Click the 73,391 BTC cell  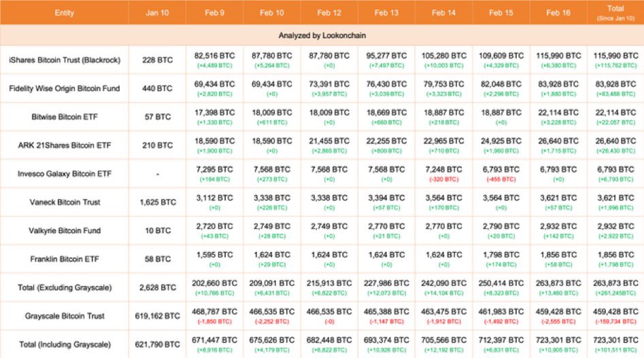[x=329, y=88]
